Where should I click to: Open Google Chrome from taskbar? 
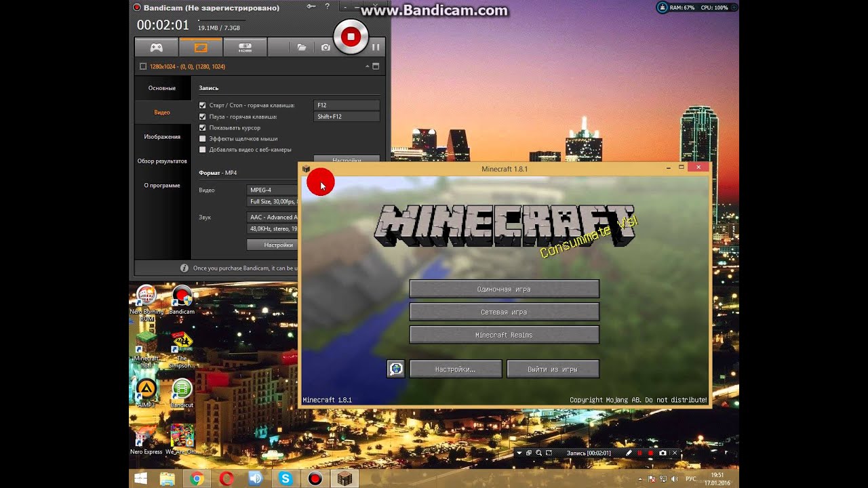197,479
